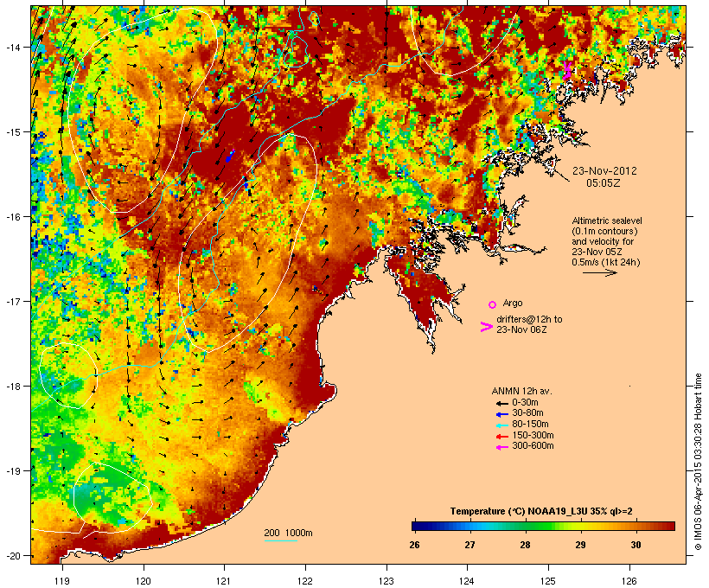This screenshot has height=588, width=709.
Task: Click the colorbar tick value 29
Action: point(580,545)
